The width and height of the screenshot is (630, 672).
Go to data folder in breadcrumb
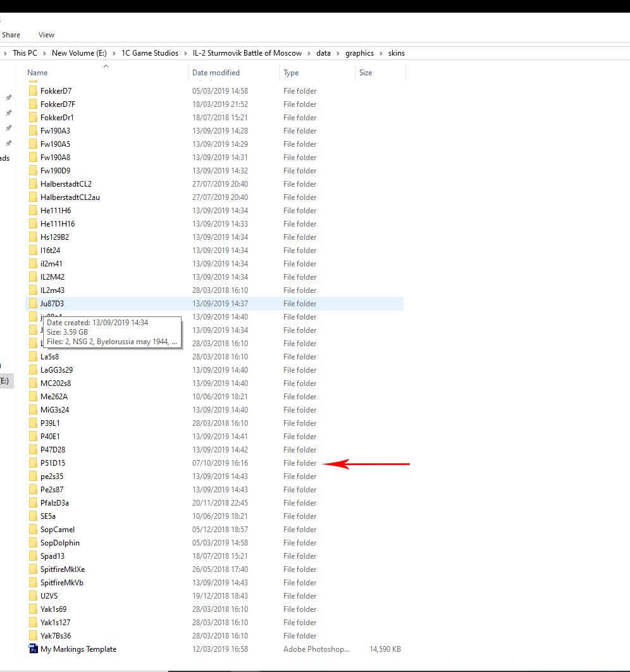coord(323,53)
